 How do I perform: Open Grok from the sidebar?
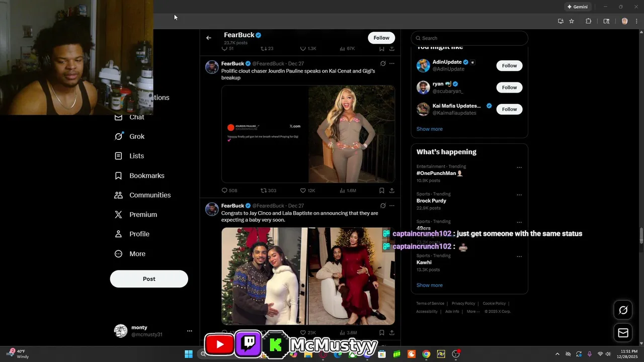coord(130,136)
